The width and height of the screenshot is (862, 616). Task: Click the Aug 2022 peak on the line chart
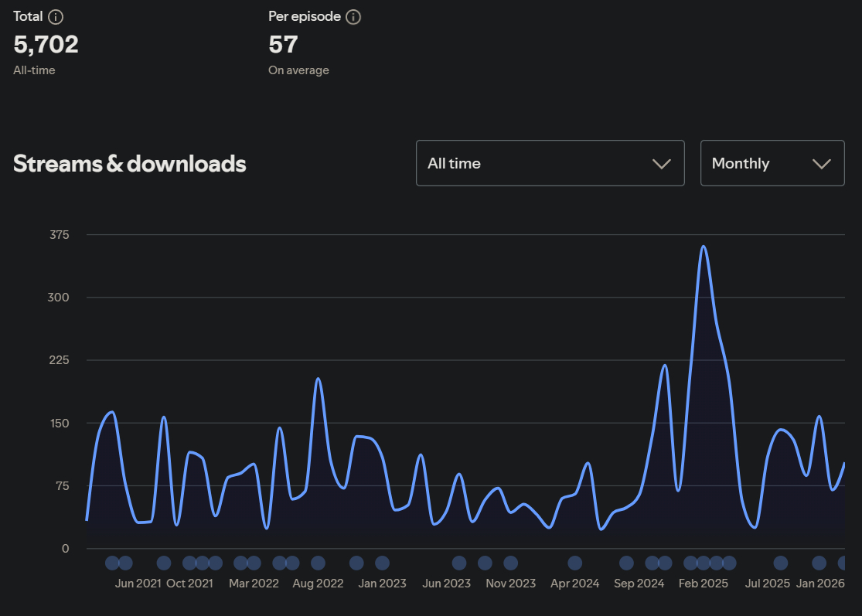318,379
